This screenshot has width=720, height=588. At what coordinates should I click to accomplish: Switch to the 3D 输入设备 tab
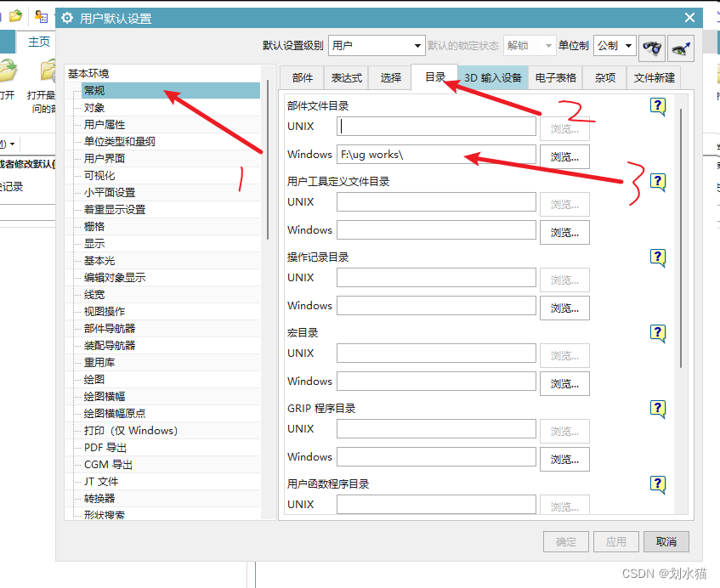pos(493,77)
